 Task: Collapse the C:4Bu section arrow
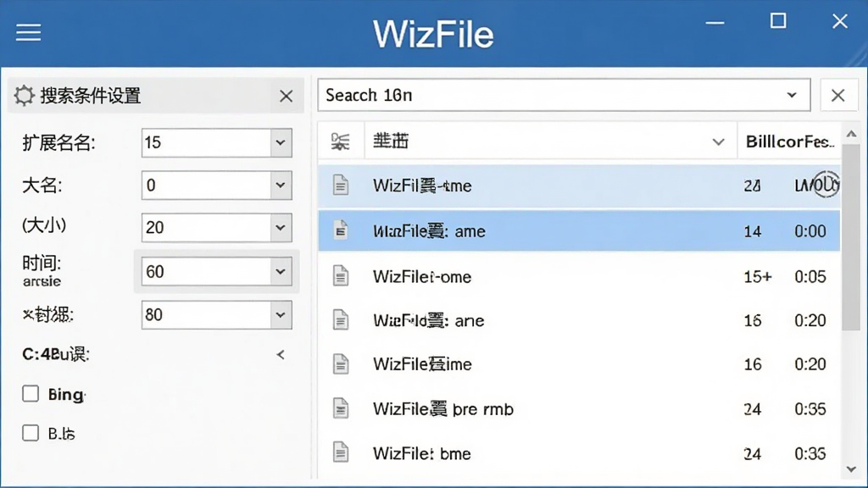click(281, 355)
